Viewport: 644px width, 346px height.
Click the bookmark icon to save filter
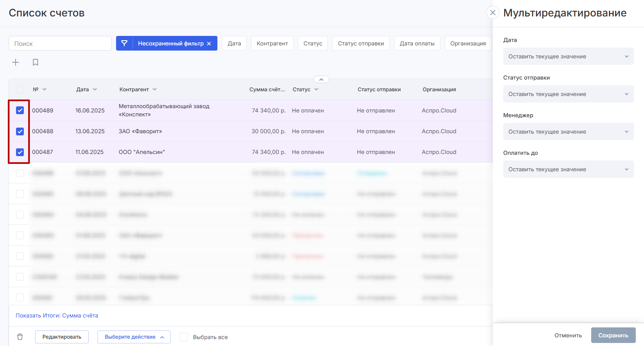pos(36,62)
